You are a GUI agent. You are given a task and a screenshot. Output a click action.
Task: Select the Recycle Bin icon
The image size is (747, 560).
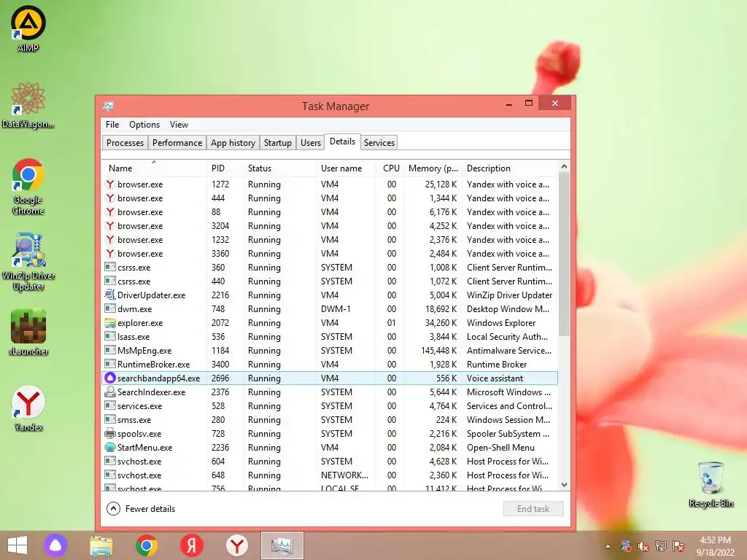point(711,484)
